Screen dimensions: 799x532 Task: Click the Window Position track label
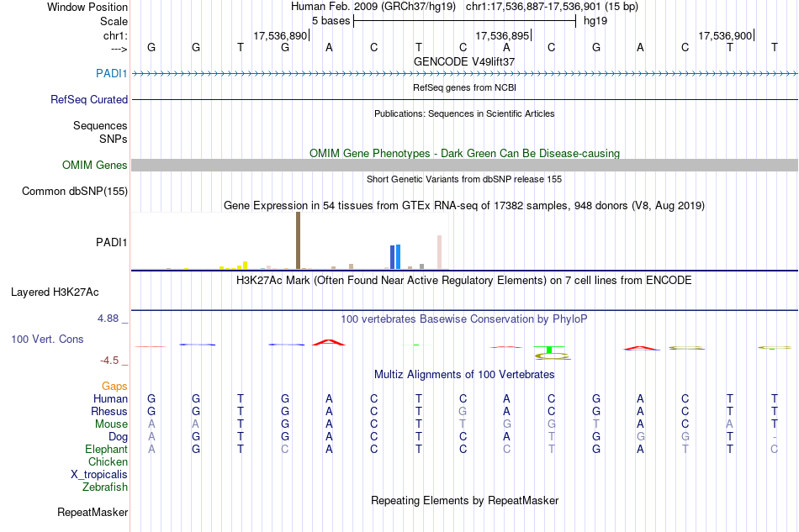[x=87, y=7]
